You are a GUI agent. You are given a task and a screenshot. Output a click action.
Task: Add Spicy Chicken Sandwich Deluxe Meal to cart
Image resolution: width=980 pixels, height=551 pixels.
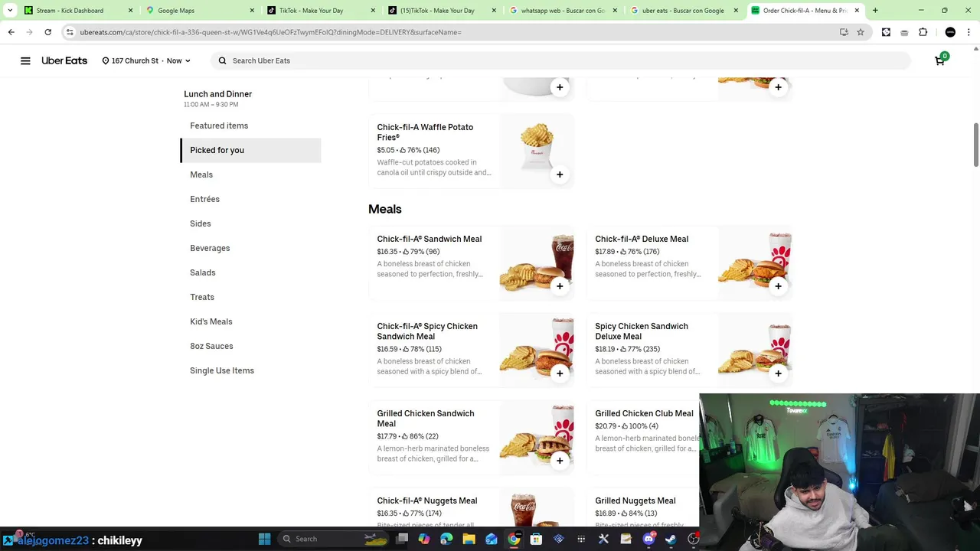(x=778, y=373)
